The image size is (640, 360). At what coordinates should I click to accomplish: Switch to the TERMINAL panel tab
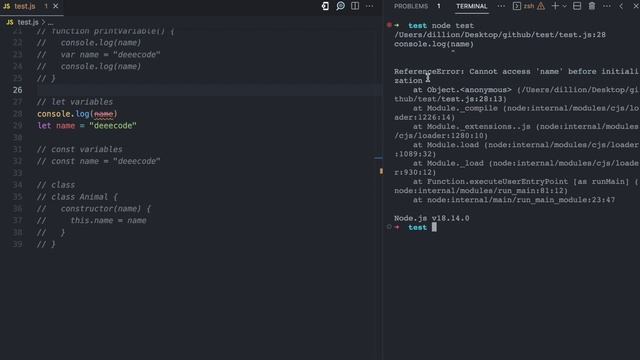472,6
